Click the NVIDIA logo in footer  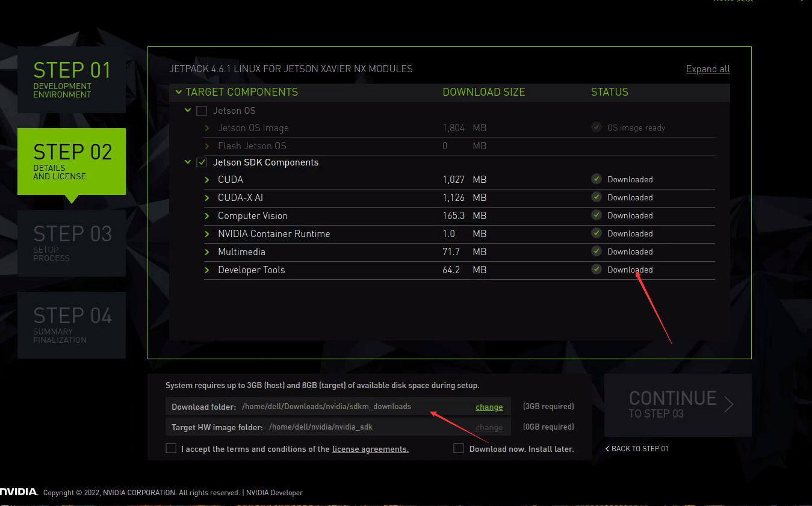coord(18,492)
